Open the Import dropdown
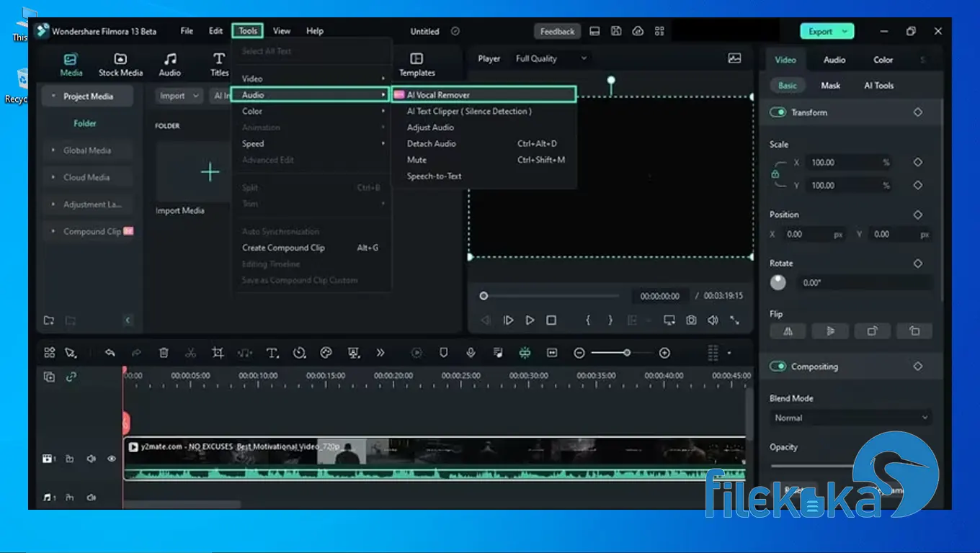 click(x=179, y=96)
